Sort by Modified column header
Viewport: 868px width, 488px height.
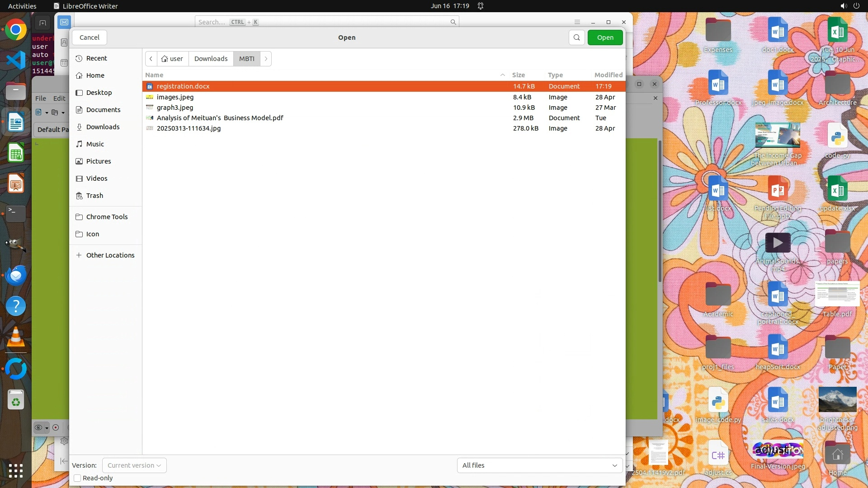pyautogui.click(x=608, y=75)
